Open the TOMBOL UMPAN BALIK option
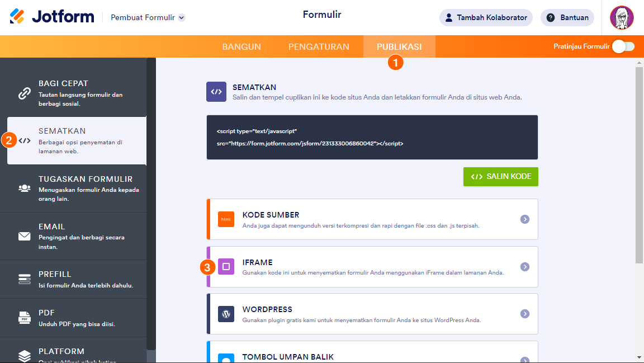 372,352
